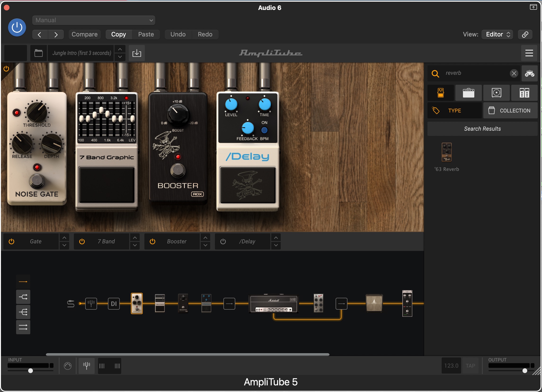
Task: Click the chain input cable icon
Action: 71,304
